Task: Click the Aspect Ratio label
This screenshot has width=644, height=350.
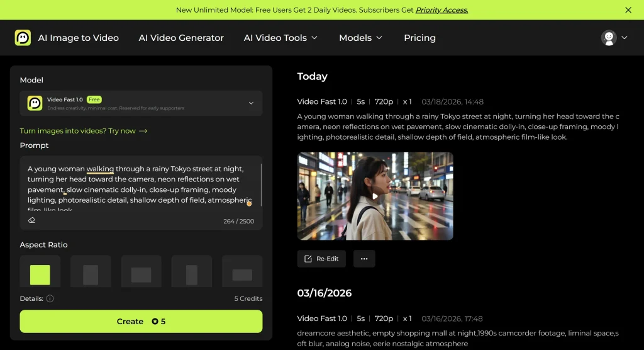Action: (x=43, y=245)
